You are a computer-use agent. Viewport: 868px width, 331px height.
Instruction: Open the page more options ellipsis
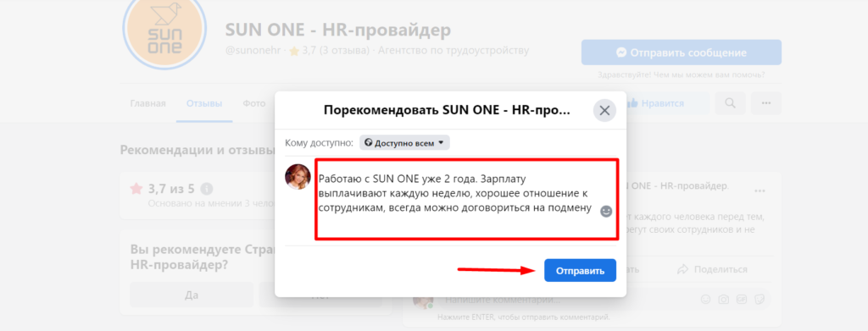[766, 103]
